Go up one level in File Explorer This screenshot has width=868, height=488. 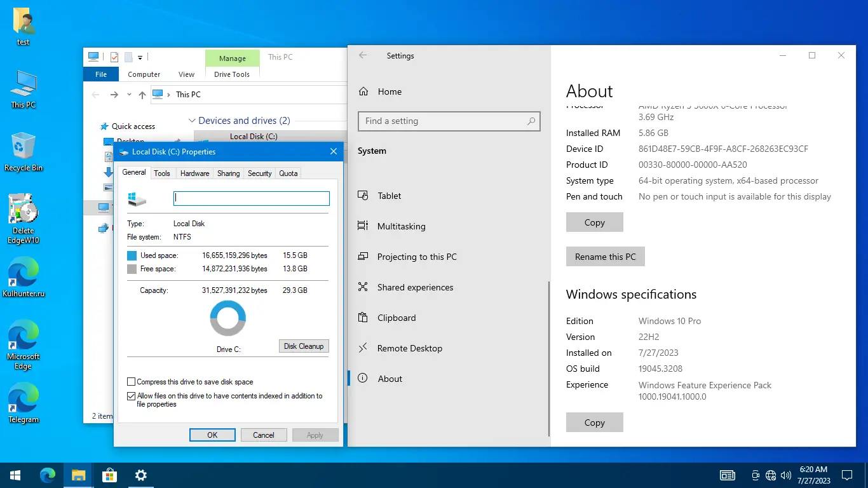point(142,95)
